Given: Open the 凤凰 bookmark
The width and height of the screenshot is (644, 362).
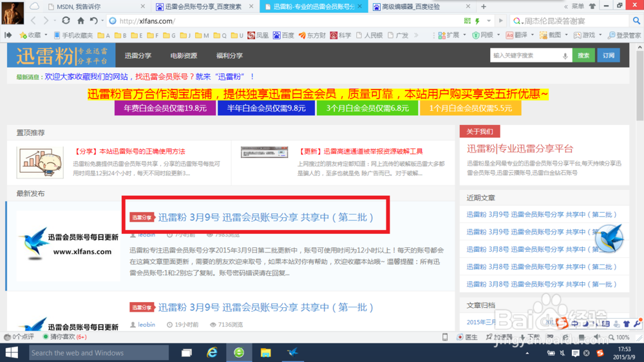Looking at the screenshot, I should click(258, 35).
